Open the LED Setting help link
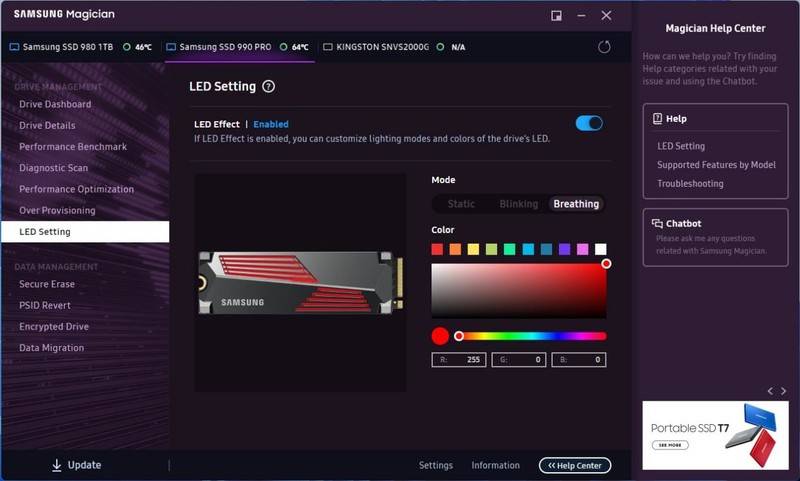The width and height of the screenshot is (800, 481). [x=681, y=146]
